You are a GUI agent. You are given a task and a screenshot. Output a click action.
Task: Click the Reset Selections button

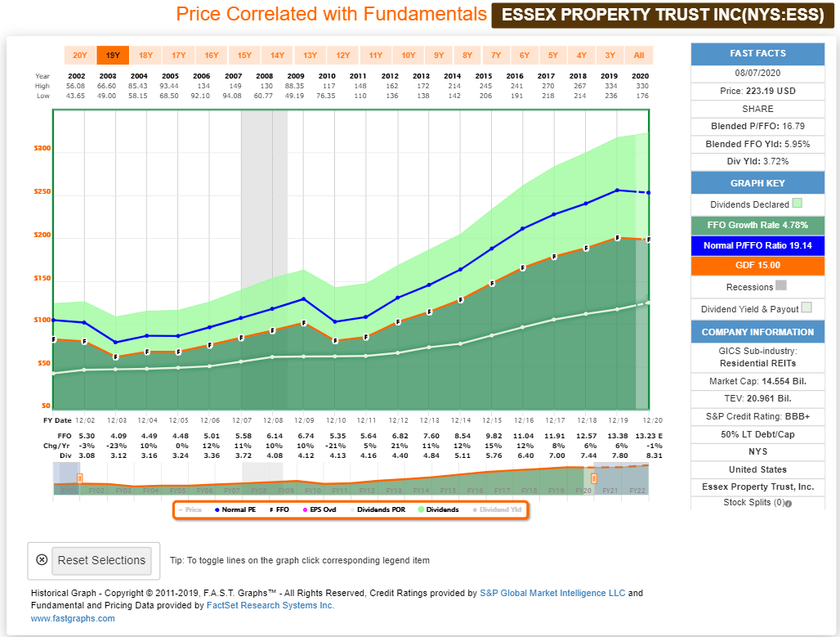coord(101,560)
